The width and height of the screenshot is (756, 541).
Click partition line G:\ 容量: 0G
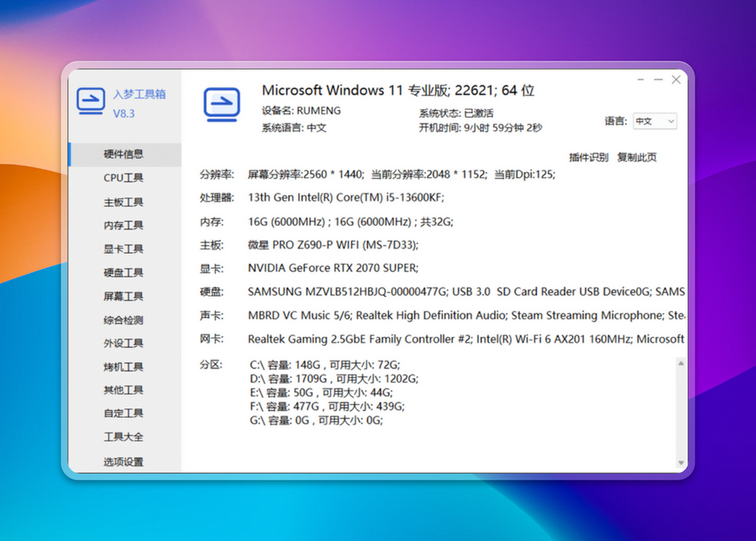point(317,421)
